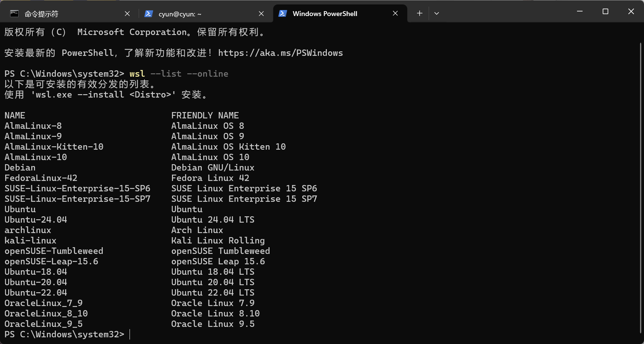The image size is (644, 344).
Task: Click the friendly name 'AlmaLinux OS Kitten 10'
Action: tap(229, 147)
